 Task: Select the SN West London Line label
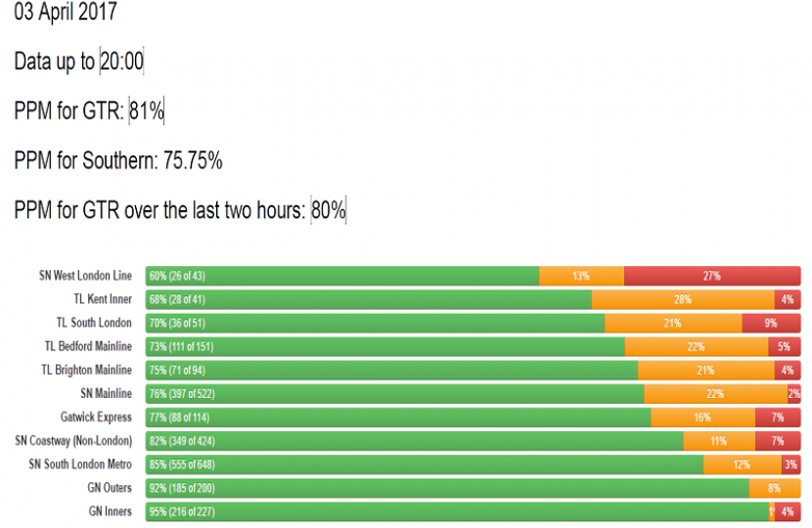85,276
